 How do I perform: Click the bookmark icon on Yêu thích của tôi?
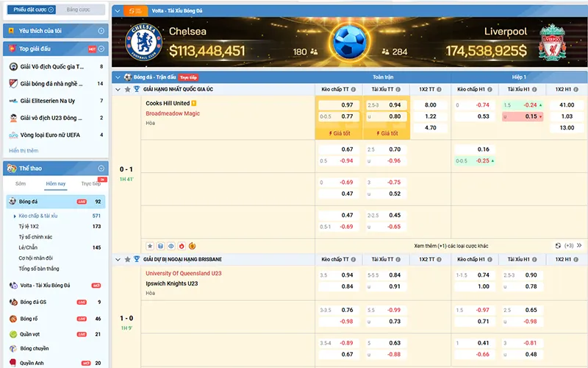pos(11,31)
